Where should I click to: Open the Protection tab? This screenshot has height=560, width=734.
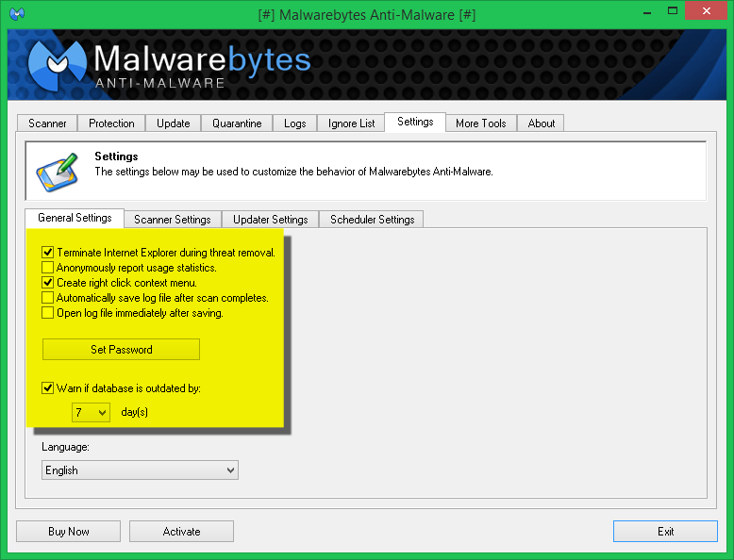point(111,124)
